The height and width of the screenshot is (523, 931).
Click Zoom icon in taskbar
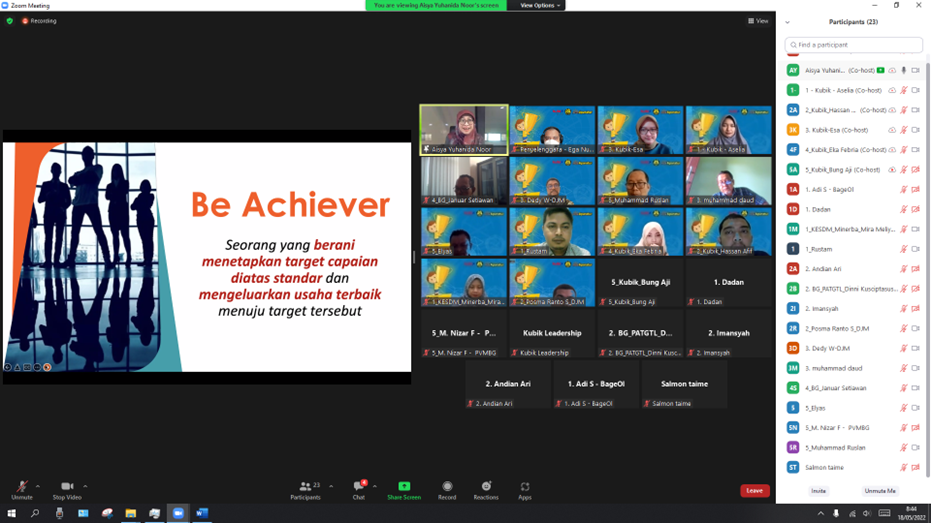[x=178, y=514]
